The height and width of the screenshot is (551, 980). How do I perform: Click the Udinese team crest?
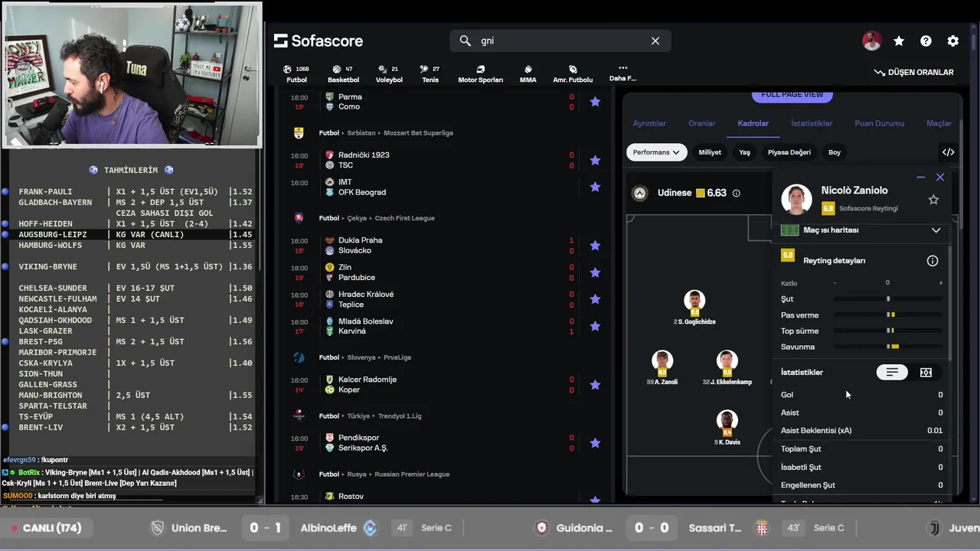pos(640,193)
